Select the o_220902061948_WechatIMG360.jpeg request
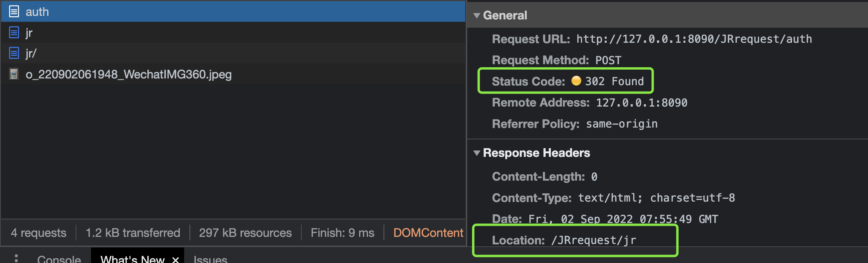This screenshot has width=868, height=263. [128, 74]
